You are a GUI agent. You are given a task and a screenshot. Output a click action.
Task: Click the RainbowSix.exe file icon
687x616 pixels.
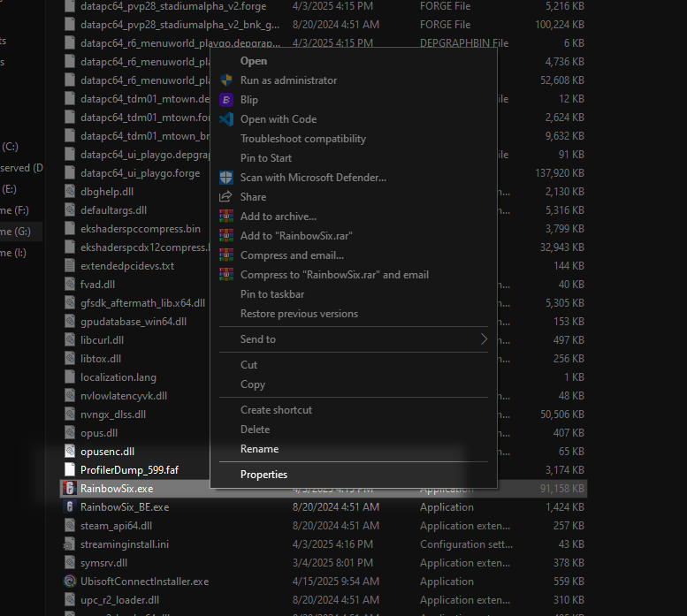pyautogui.click(x=69, y=488)
